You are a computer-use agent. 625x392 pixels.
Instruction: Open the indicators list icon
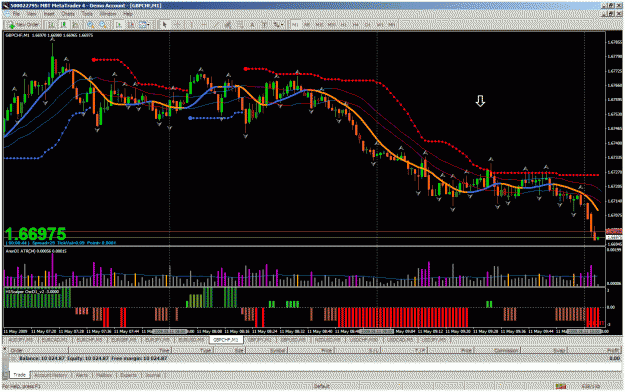[x=142, y=25]
